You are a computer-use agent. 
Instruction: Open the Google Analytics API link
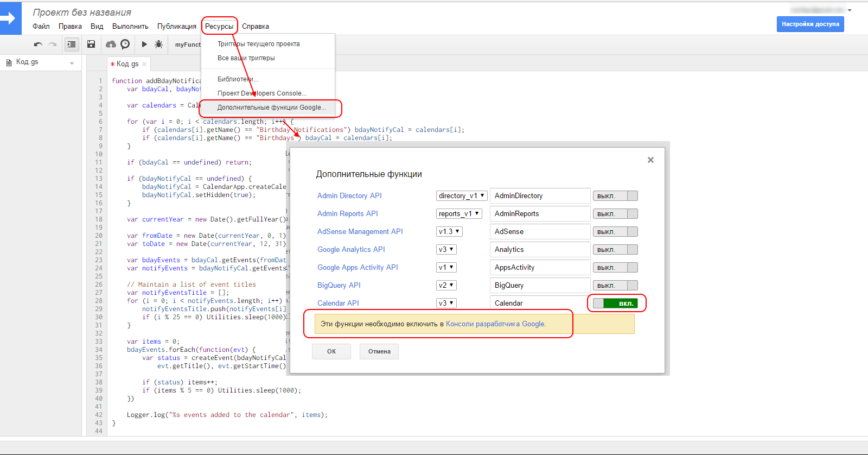351,249
